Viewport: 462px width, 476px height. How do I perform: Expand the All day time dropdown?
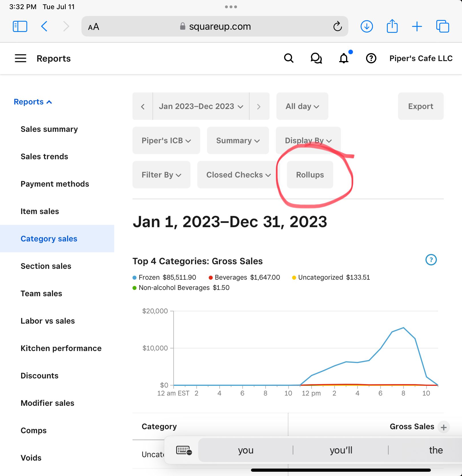pyautogui.click(x=302, y=106)
